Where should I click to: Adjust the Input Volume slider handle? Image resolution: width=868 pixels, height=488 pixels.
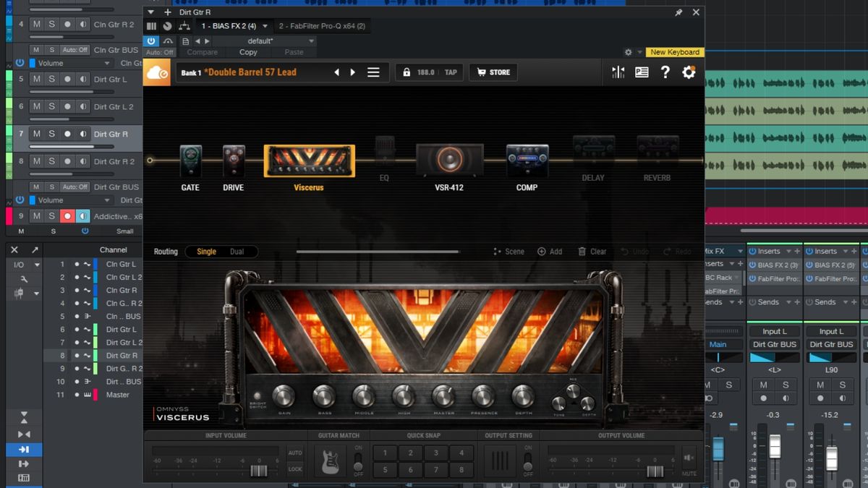click(x=258, y=471)
